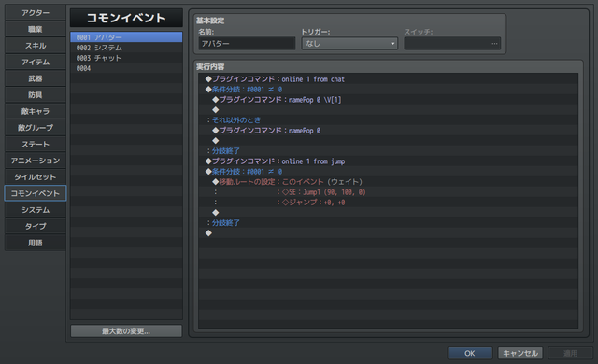Switch to the 敵キャラ tab
The height and width of the screenshot is (364, 598).
[x=36, y=111]
